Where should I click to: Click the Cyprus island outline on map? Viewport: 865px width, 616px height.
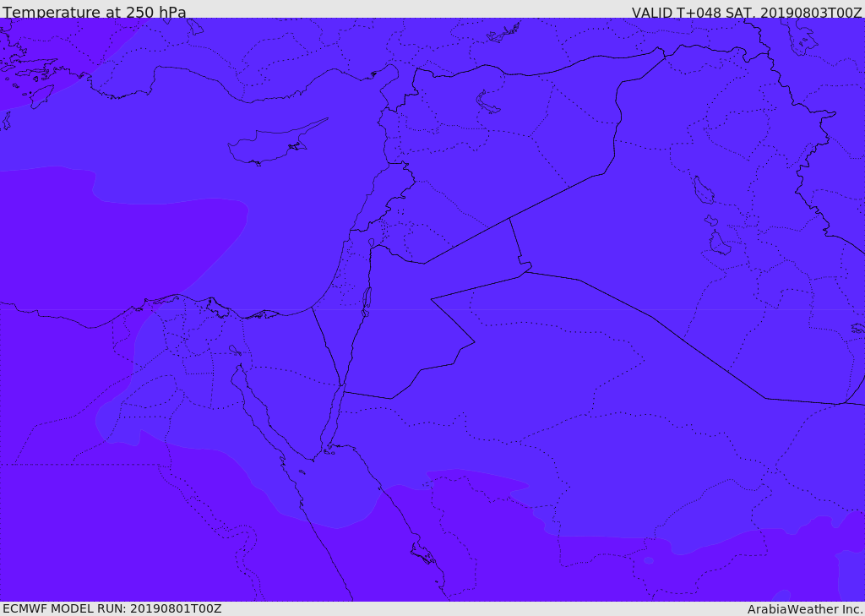277,143
